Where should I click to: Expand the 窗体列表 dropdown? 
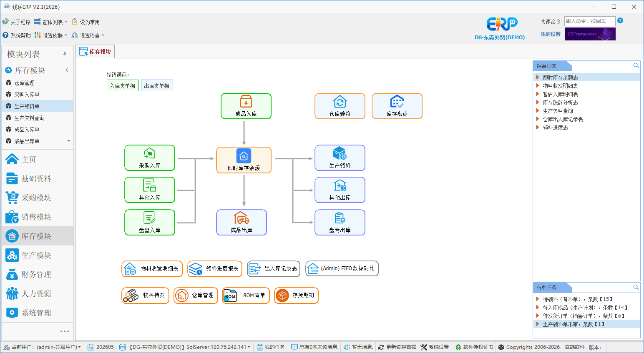coord(51,22)
